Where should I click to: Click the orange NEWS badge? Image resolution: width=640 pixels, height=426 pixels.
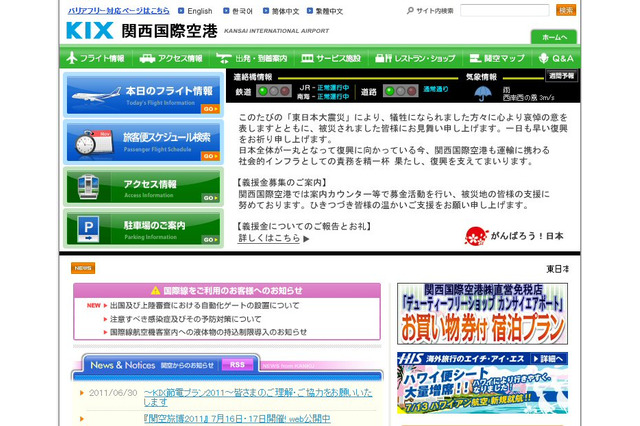click(83, 268)
